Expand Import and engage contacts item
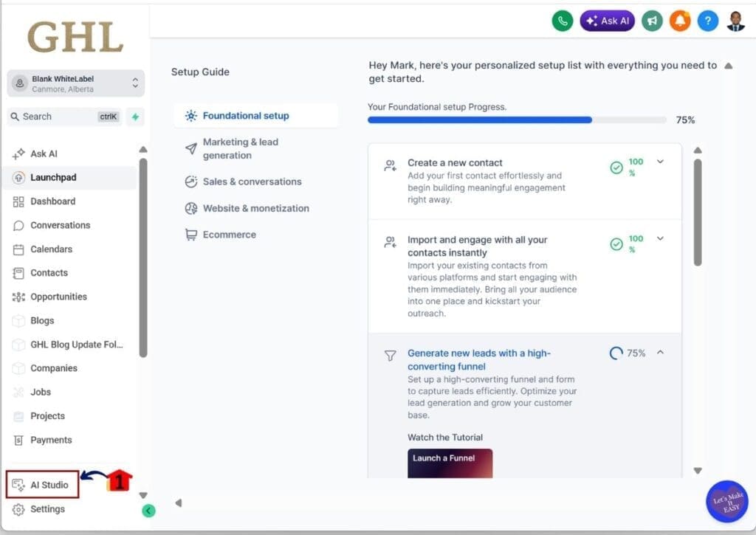Screen dimensions: 756x535 click(x=661, y=238)
